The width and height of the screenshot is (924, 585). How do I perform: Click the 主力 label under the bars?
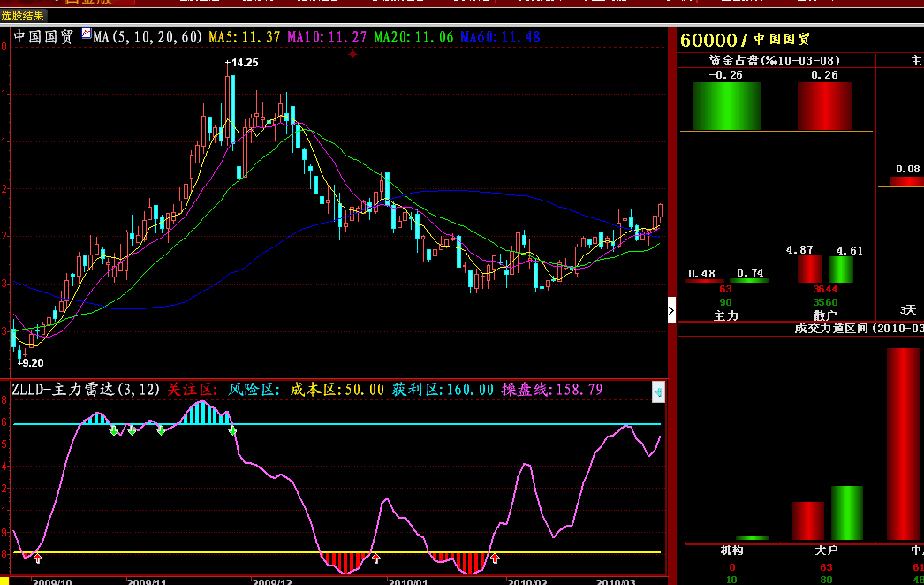726,316
